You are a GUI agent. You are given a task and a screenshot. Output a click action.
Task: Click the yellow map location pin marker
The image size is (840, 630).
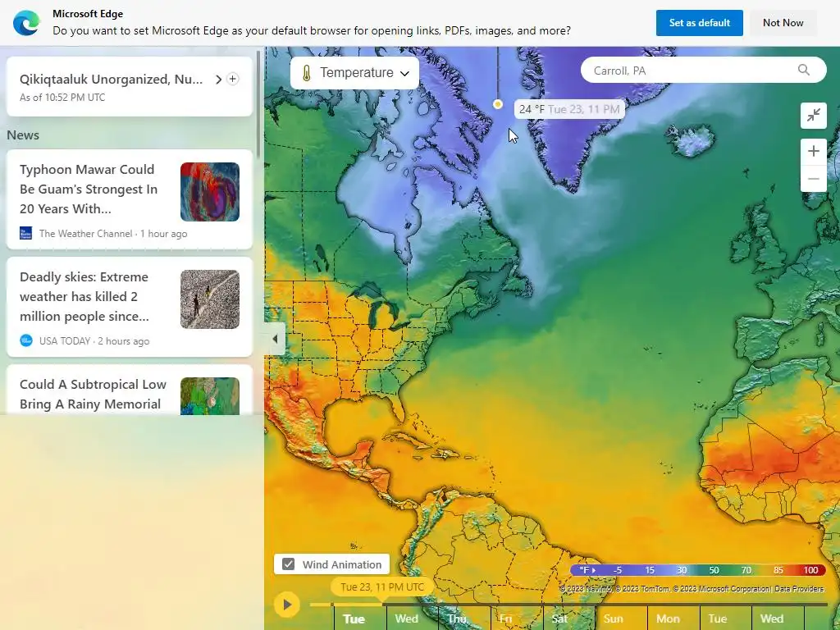pos(498,104)
